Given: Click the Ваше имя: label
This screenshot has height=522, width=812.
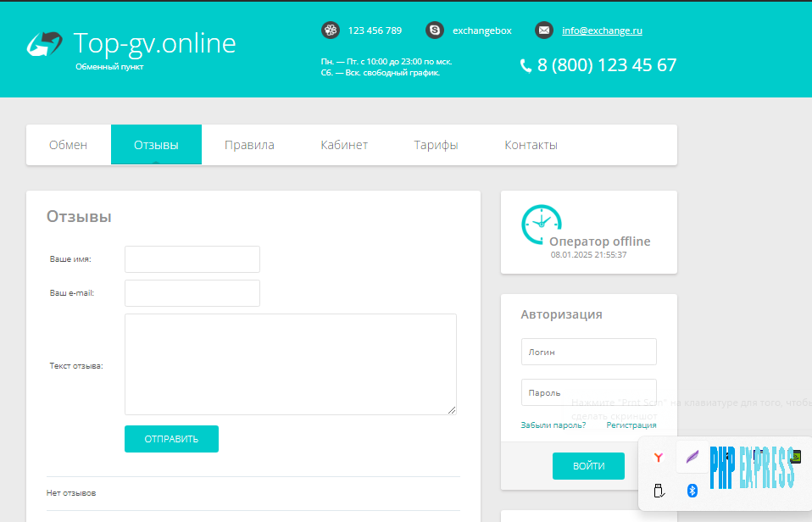Looking at the screenshot, I should [x=70, y=259].
